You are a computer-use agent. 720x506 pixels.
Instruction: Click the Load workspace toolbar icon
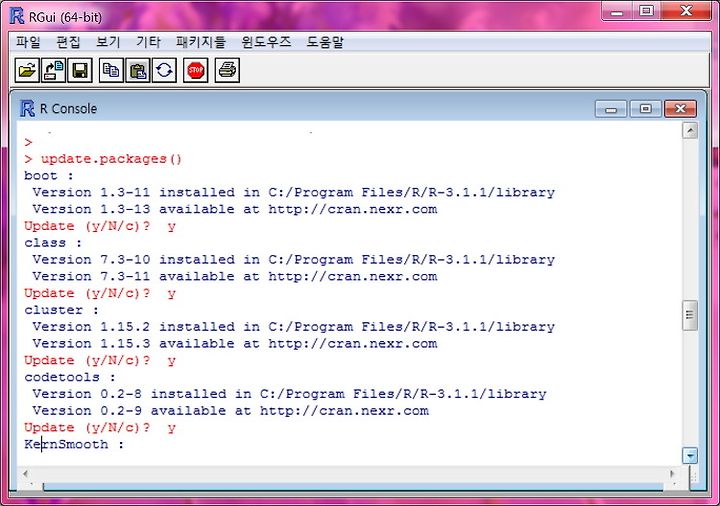pyautogui.click(x=53, y=70)
